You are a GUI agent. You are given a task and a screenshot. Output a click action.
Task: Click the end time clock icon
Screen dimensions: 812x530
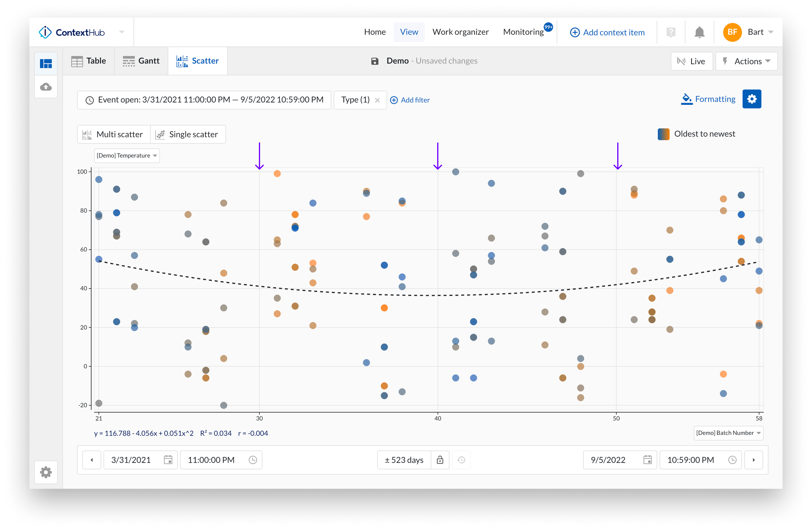pyautogui.click(x=732, y=460)
